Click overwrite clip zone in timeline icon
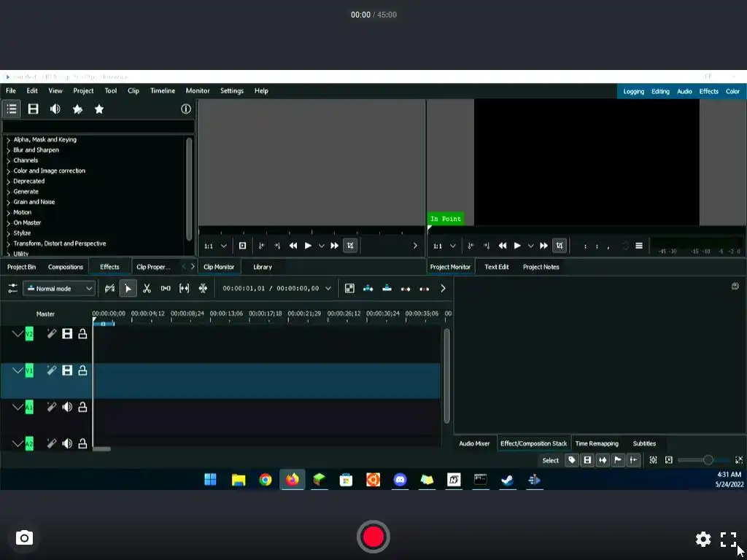The height and width of the screenshot is (560, 747). [387, 289]
